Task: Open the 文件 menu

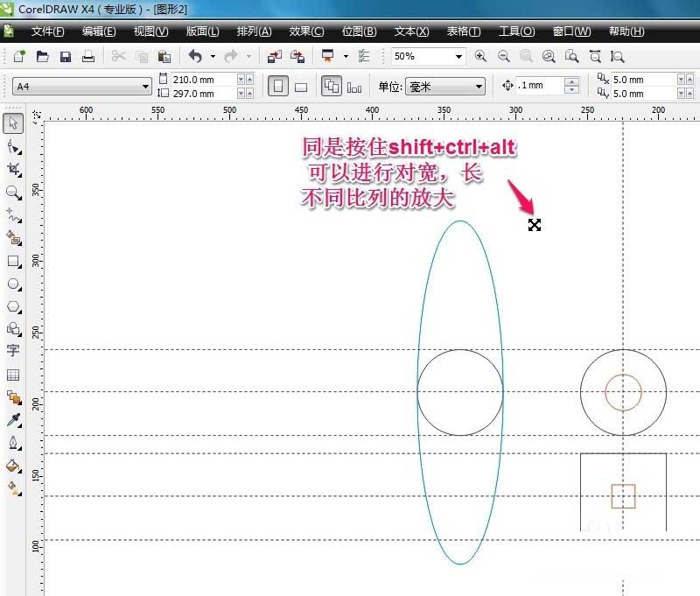Action: pos(48,31)
